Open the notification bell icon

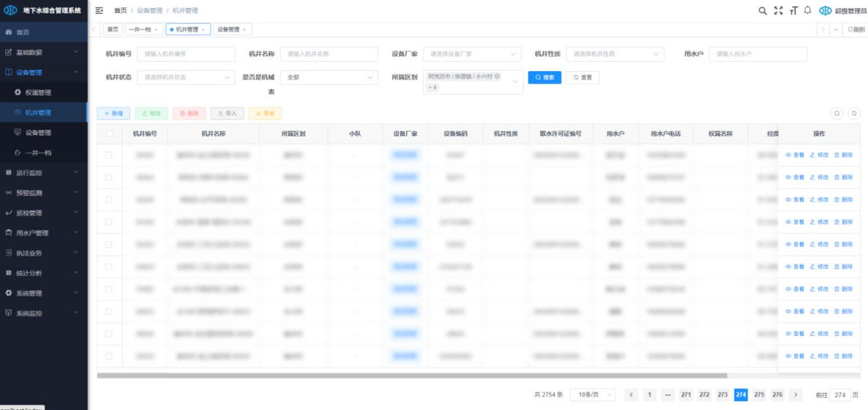pos(808,10)
